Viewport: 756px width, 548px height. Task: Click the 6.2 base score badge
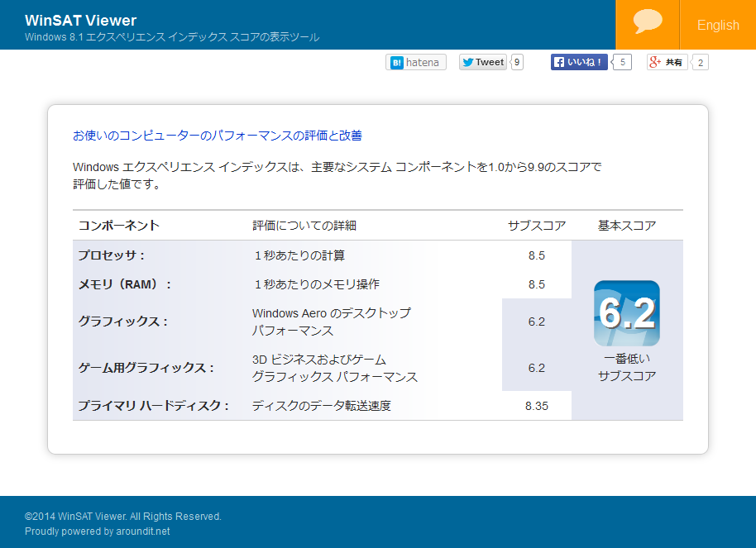pyautogui.click(x=626, y=313)
